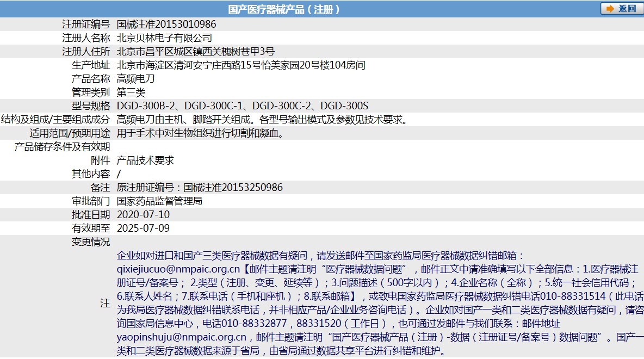Click the 注册证编号 label

click(x=86, y=24)
